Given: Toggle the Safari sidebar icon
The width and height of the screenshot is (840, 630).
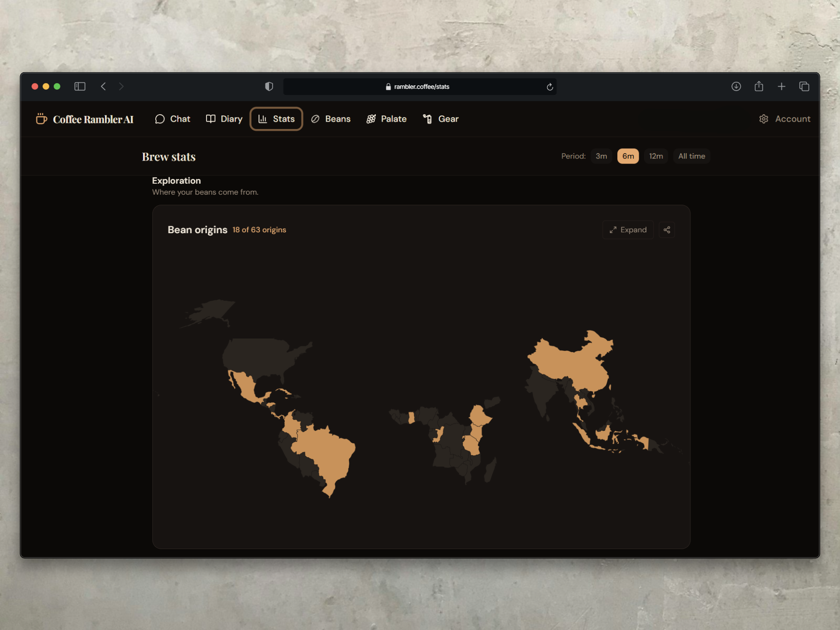Looking at the screenshot, I should (x=80, y=86).
